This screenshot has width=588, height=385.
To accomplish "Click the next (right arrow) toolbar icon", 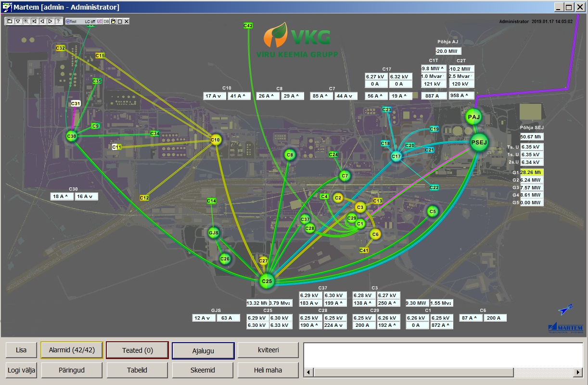I will point(50,21).
